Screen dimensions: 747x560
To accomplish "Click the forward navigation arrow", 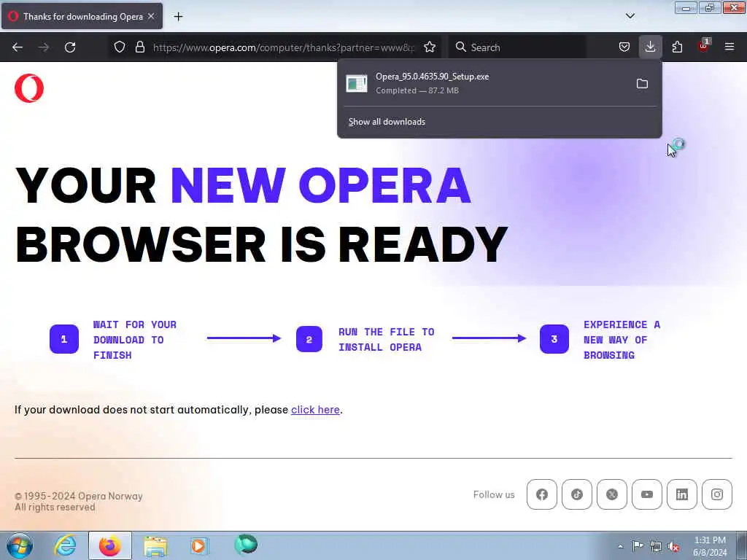I will pyautogui.click(x=43, y=47).
